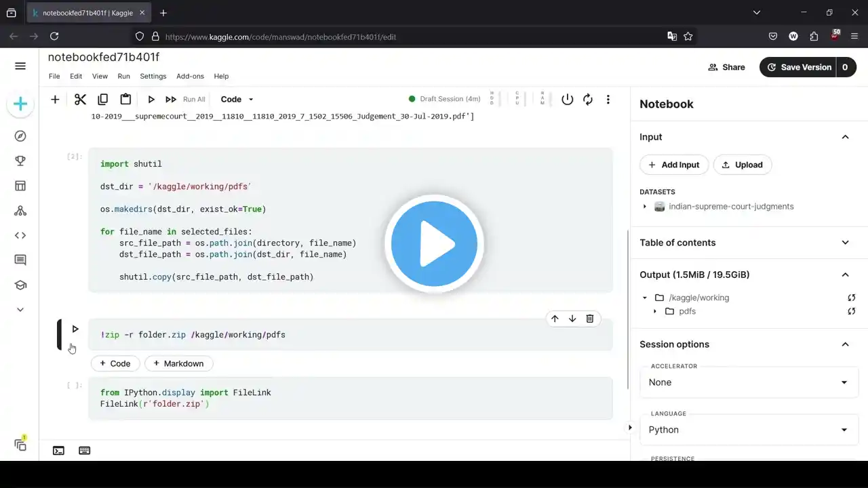
Task: Open the Help menu
Action: 221,77
